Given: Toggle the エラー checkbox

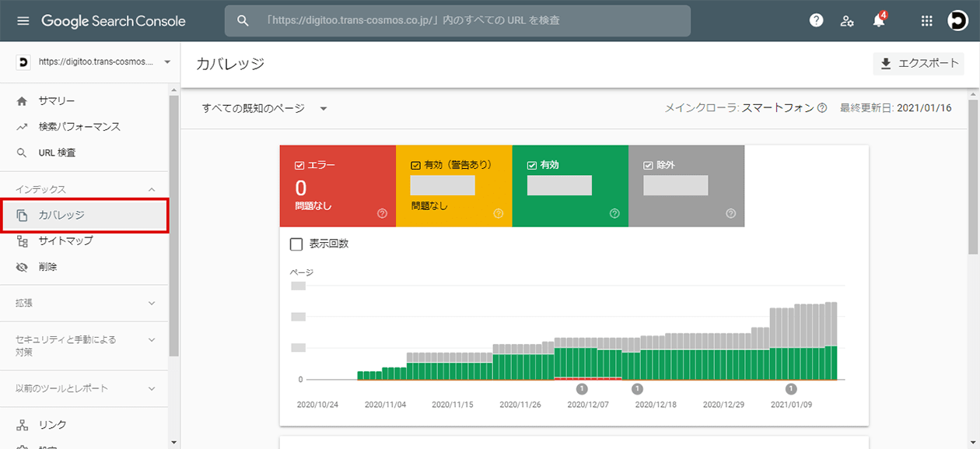Looking at the screenshot, I should tap(299, 165).
